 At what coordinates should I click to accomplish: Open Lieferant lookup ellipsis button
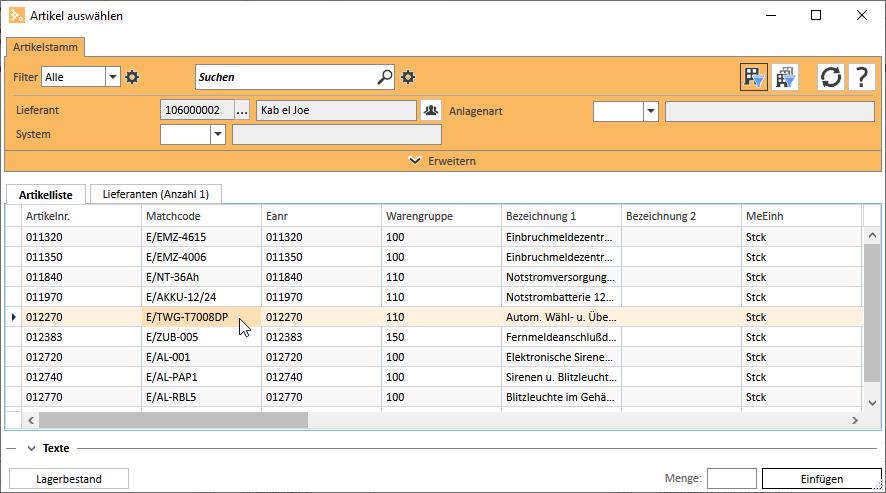242,110
